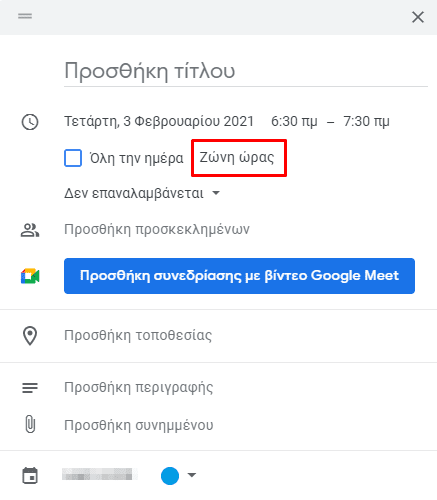437x500 pixels.
Task: Click the location pin icon
Action: (30, 336)
